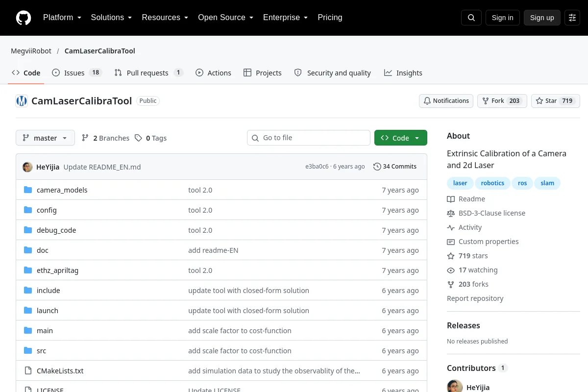This screenshot has height=392, width=588.
Task: Open CamLaserCalibraTool link in breadcrumb
Action: (x=100, y=51)
